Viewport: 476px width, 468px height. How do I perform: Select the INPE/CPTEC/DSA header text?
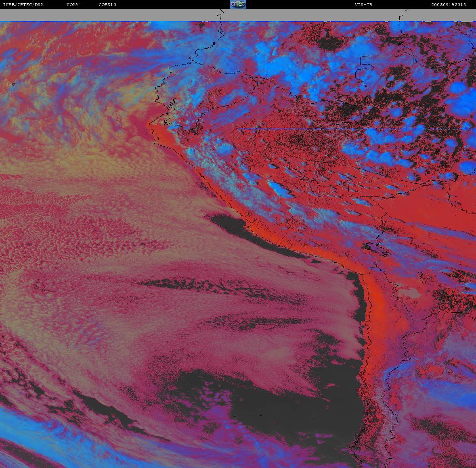[x=23, y=4]
